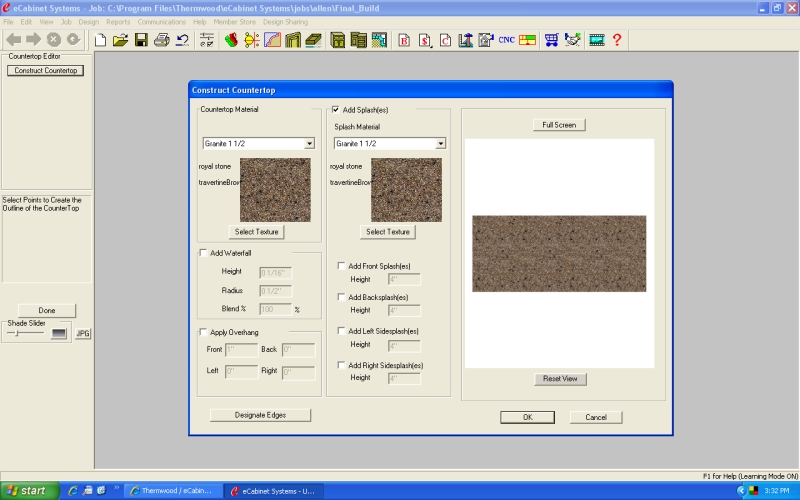
Task: Click the room layout editor icon
Action: (x=379, y=40)
